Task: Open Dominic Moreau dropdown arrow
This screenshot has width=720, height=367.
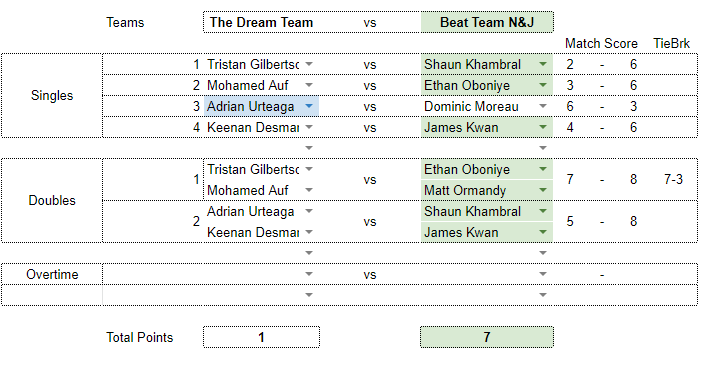Action: 543,107
